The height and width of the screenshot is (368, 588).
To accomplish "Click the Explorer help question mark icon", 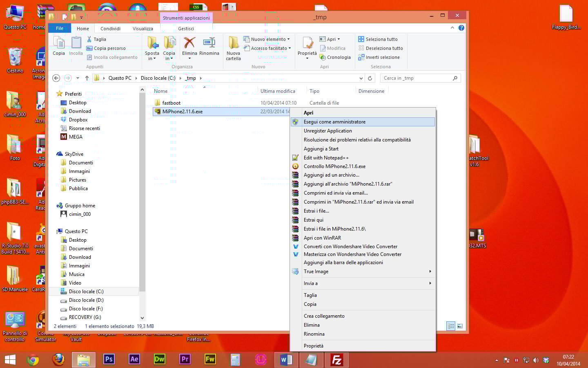I will click(x=461, y=28).
